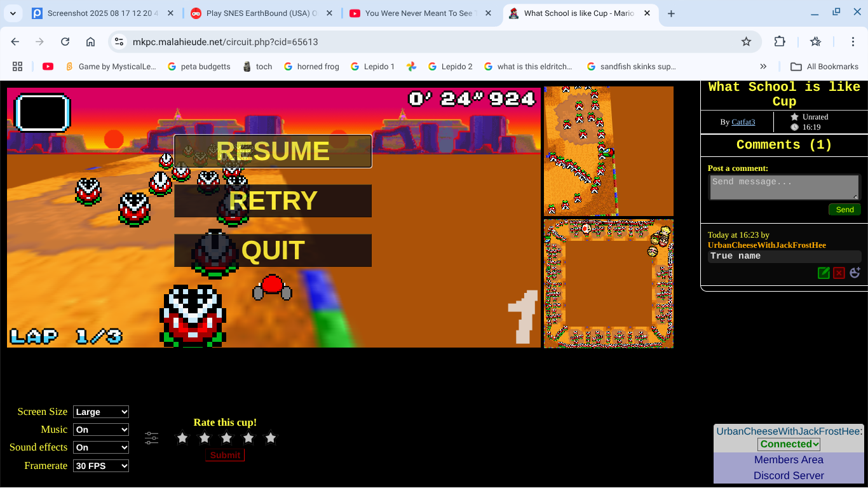Open the Screen Size dropdown
Image resolution: width=868 pixels, height=488 pixels.
click(101, 412)
